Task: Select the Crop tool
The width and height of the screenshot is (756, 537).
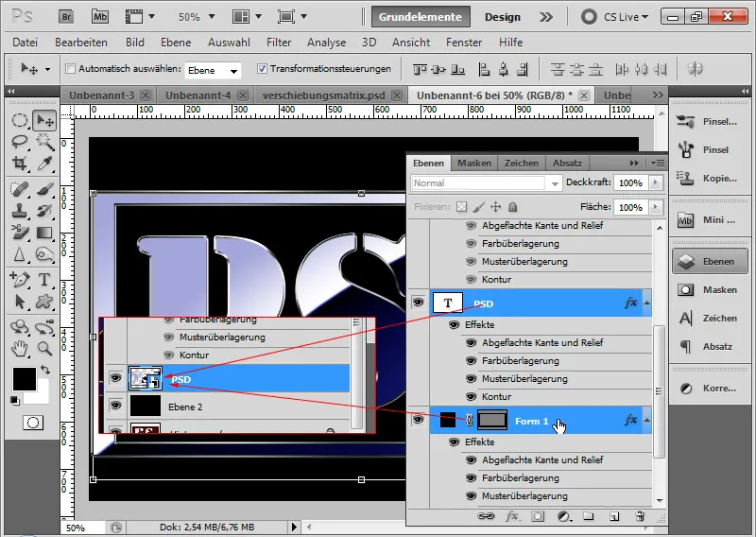Action: tap(20, 164)
